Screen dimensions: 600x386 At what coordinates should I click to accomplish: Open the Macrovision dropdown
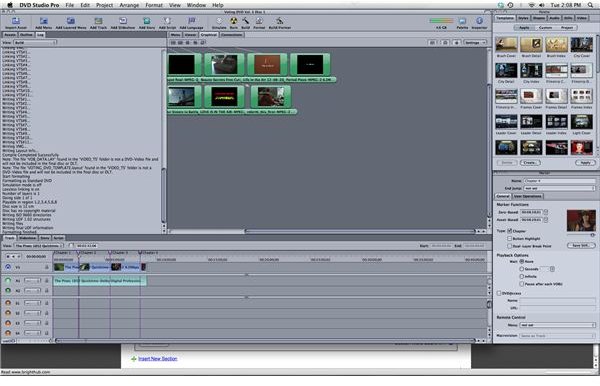coord(558,336)
